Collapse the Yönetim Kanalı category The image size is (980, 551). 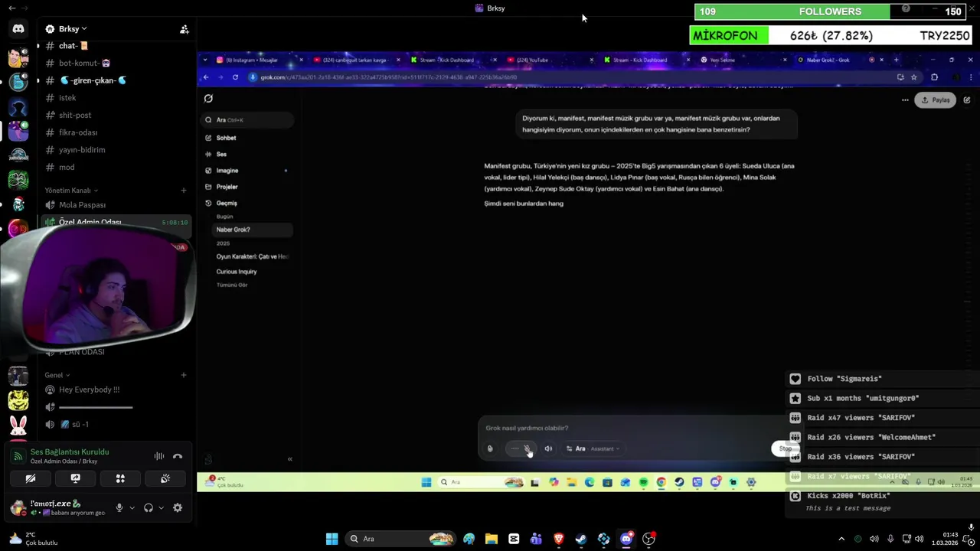pos(71,190)
